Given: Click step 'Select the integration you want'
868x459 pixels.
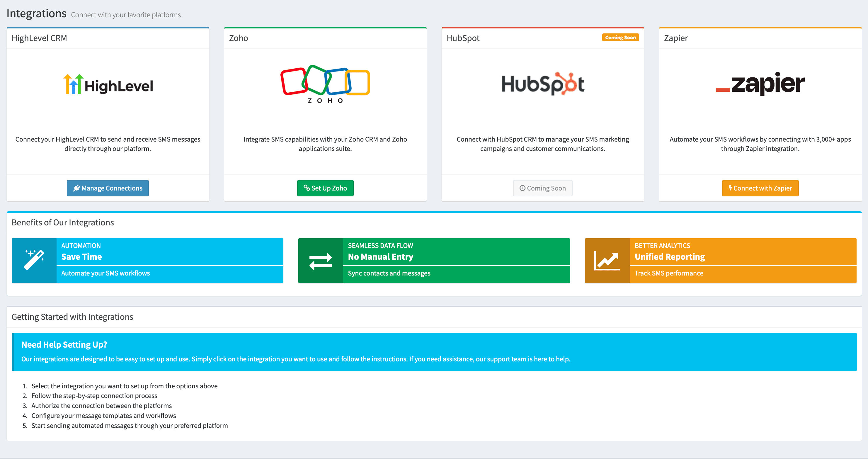Looking at the screenshot, I should [x=124, y=386].
